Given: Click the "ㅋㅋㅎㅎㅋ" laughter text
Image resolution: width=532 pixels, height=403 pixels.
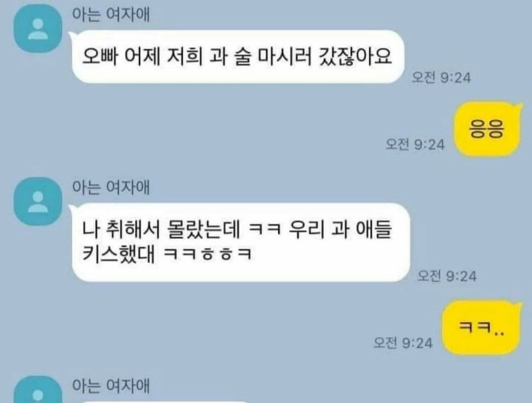Looking at the screenshot, I should (x=208, y=254).
